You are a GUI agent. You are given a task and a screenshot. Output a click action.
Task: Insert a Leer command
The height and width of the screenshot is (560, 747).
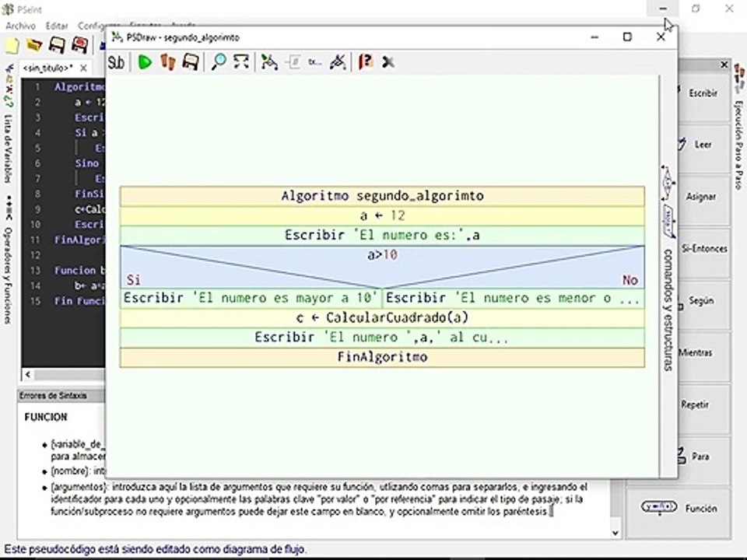pyautogui.click(x=703, y=145)
